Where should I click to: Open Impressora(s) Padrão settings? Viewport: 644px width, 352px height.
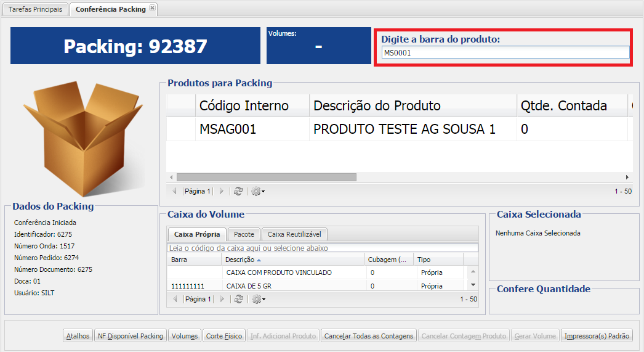click(x=597, y=336)
